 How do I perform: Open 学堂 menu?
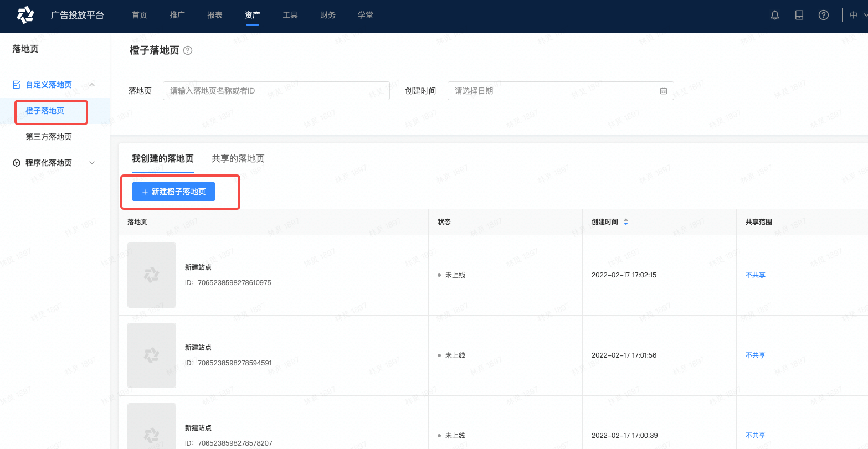pos(366,16)
